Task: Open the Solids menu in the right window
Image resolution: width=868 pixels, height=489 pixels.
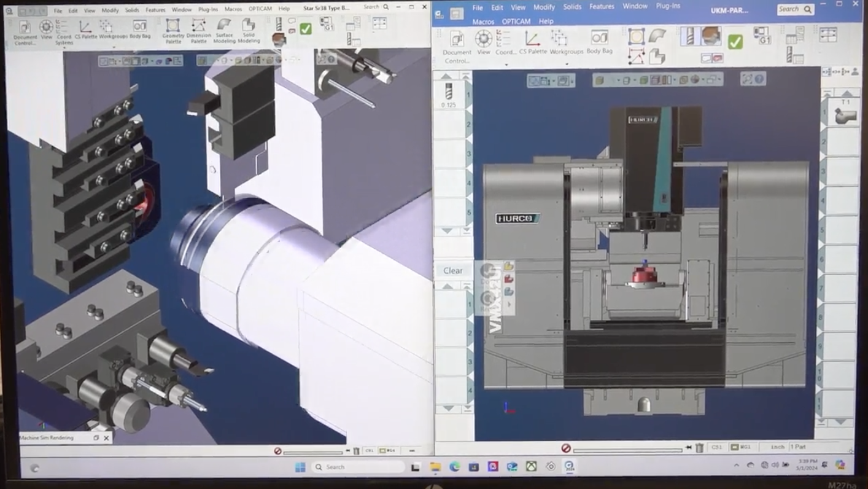Action: tap(572, 7)
